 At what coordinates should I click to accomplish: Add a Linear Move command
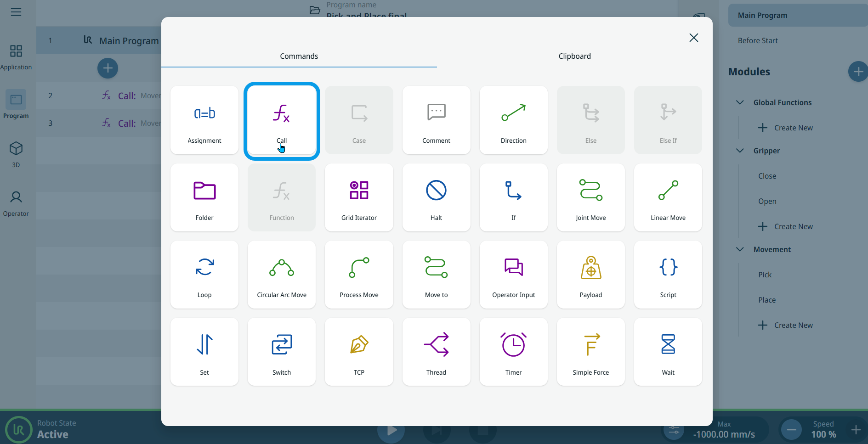coord(668,197)
